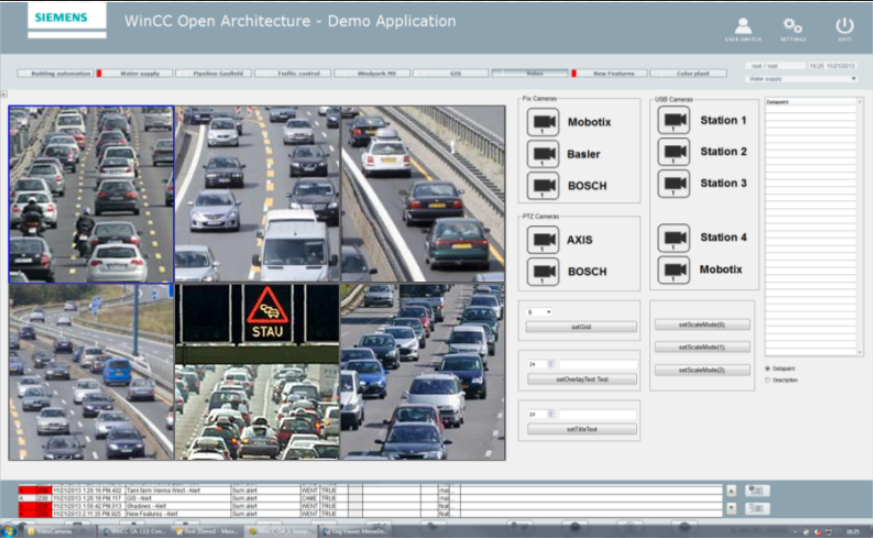Select the STAU sign video tile

(257, 372)
